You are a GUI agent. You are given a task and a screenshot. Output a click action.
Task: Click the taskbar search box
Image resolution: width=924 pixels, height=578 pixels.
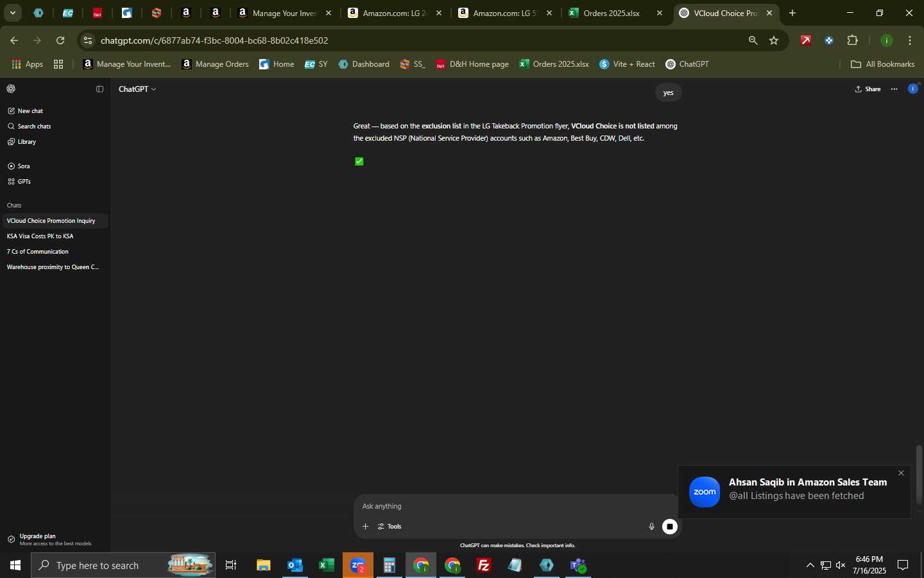pos(123,565)
